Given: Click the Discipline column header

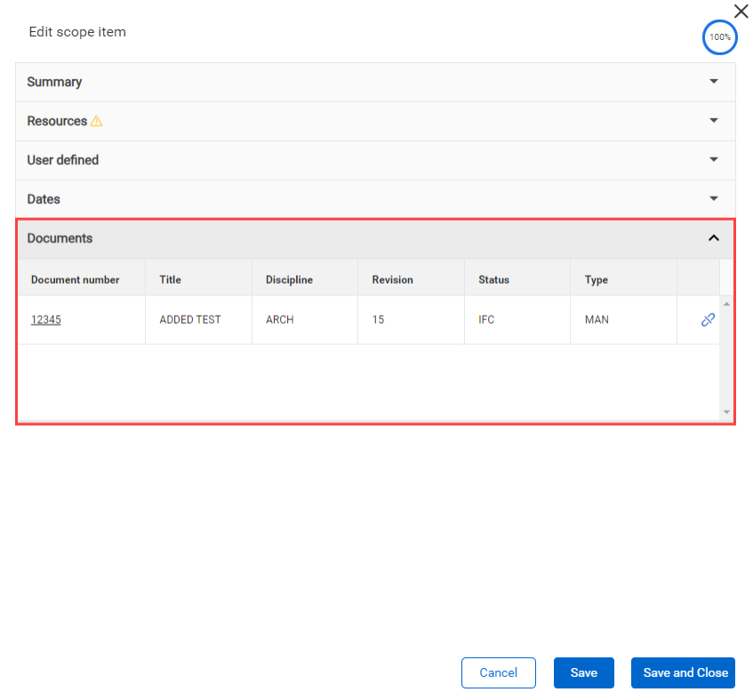Looking at the screenshot, I should (x=289, y=280).
